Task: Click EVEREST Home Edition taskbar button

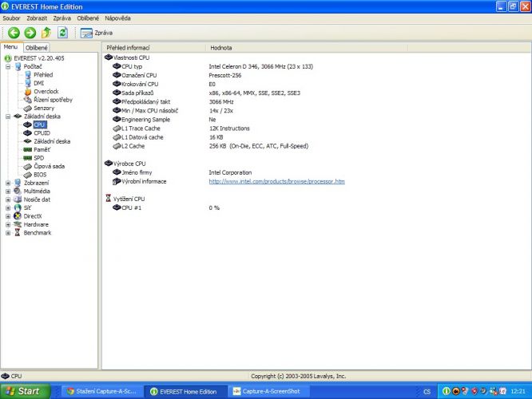Action: [185, 392]
